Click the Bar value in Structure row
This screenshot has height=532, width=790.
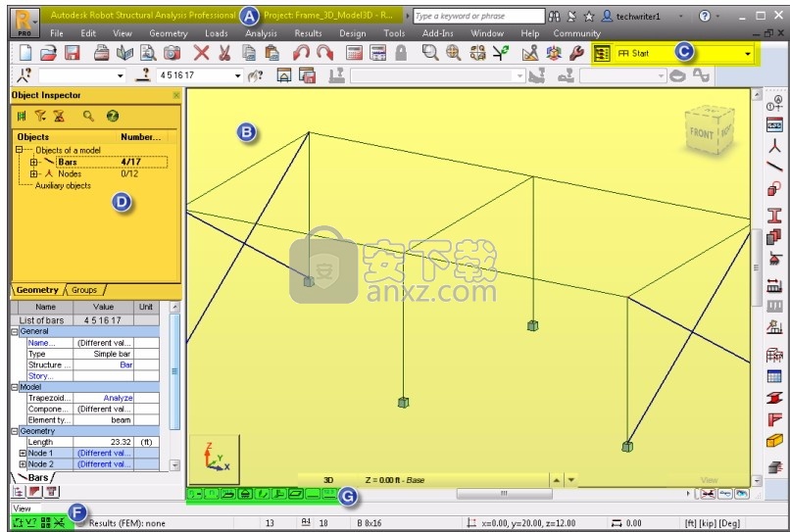point(126,364)
